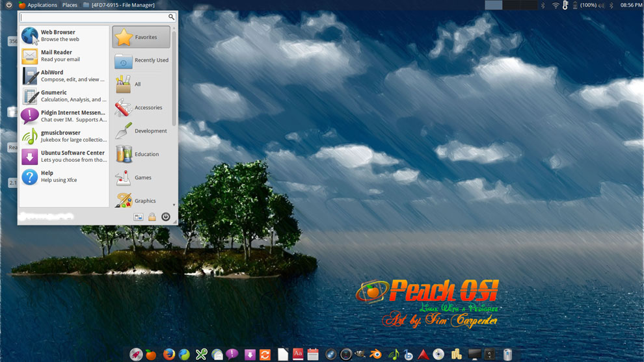Click the peach dock icon

(x=151, y=354)
